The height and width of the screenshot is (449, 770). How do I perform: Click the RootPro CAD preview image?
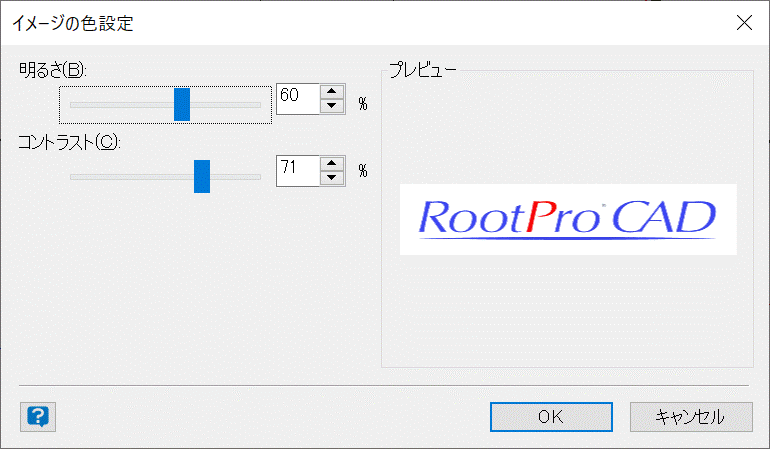[x=568, y=219]
